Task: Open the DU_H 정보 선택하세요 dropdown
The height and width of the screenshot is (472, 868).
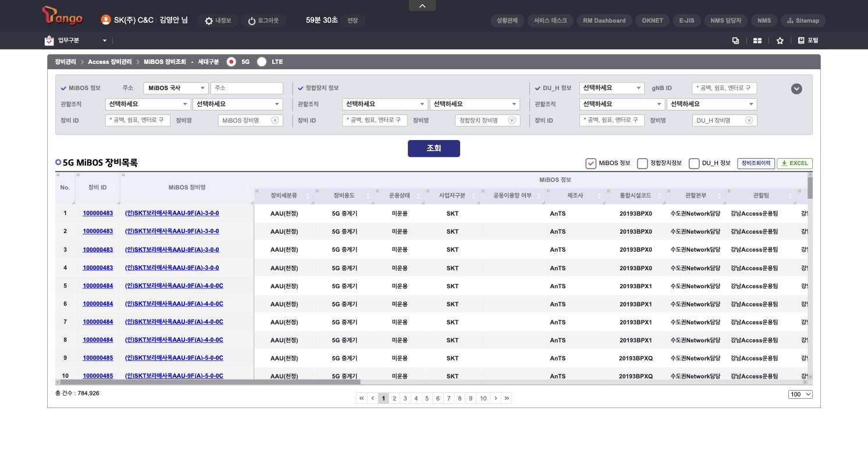Action: 612,88
